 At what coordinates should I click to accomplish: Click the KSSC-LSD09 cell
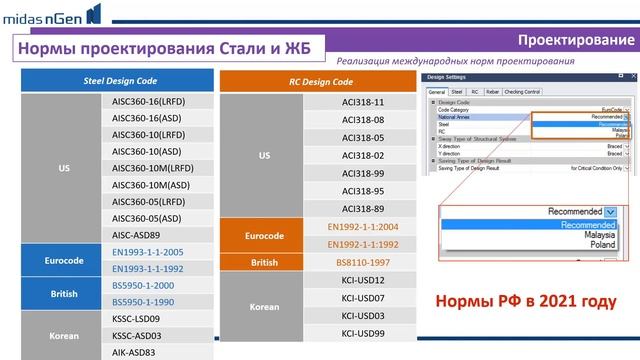158,319
